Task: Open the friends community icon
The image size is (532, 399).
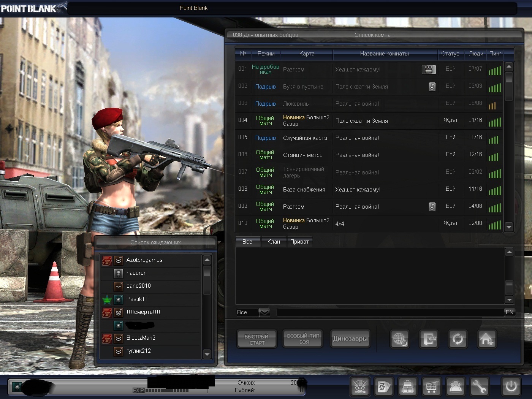Action: point(455,387)
